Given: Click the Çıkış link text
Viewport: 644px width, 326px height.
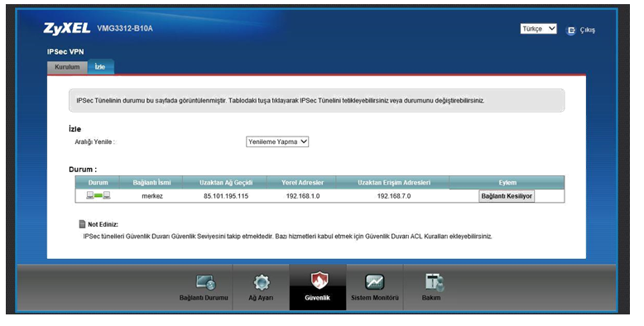Looking at the screenshot, I should [x=588, y=31].
